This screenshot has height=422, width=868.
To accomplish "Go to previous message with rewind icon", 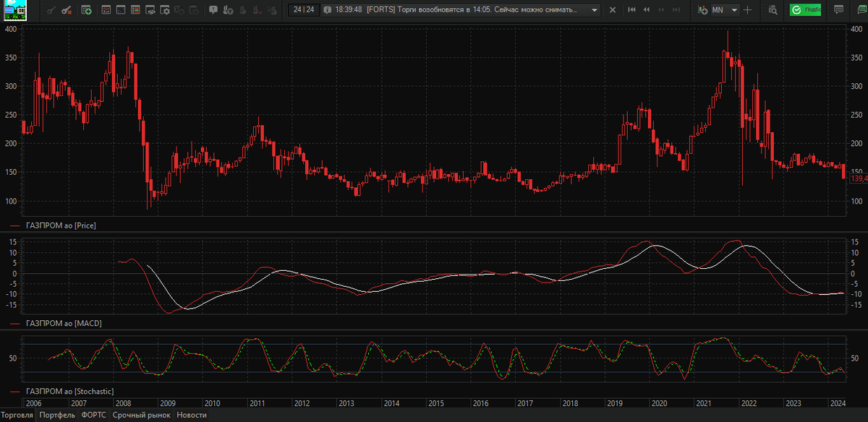I will 647,10.
